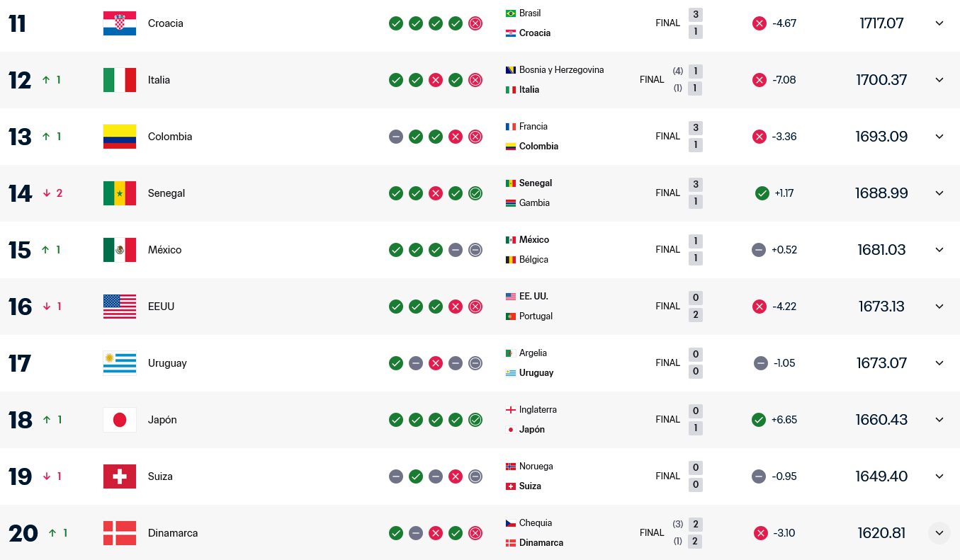The height and width of the screenshot is (560, 960).
Task: Click the gray draw icon beside +0.52
Action: coord(759,250)
